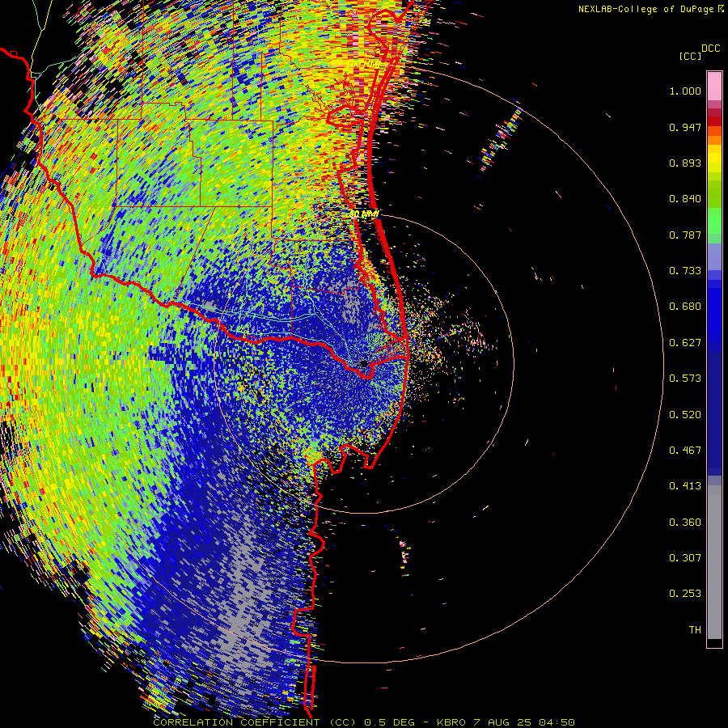
Task: Click the TH threshold label
Action: (x=695, y=630)
